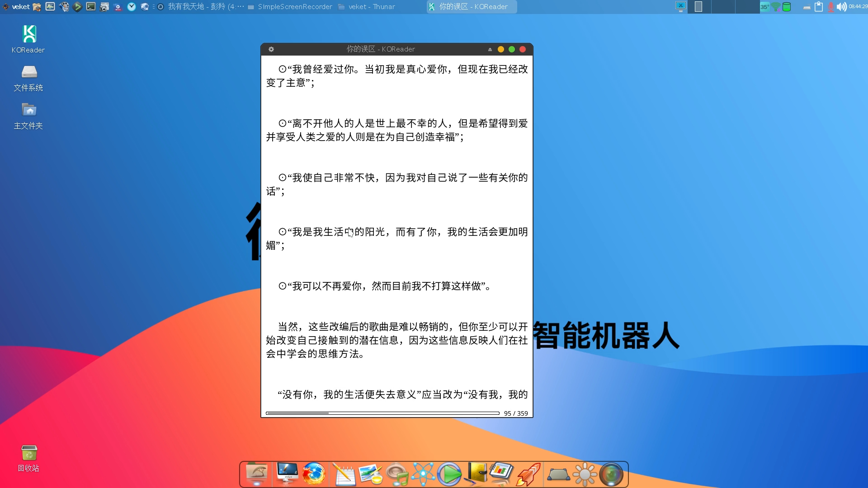868x488 pixels.
Task: Click the line starting “没有你，我的生活便失去意义”
Action: click(402, 394)
